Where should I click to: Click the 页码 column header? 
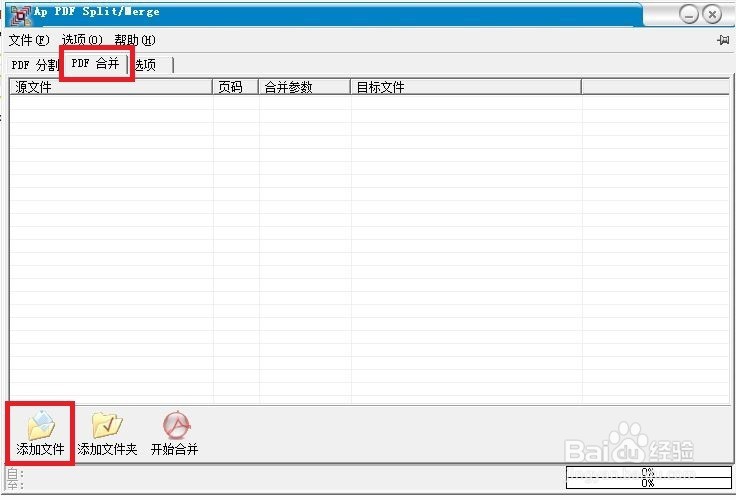[x=236, y=87]
